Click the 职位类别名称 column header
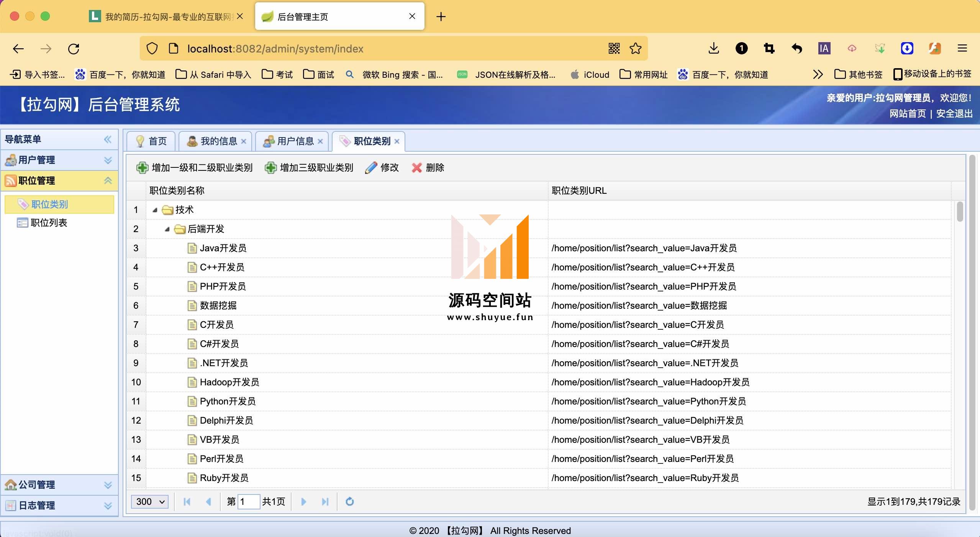The image size is (980, 537). 347,191
